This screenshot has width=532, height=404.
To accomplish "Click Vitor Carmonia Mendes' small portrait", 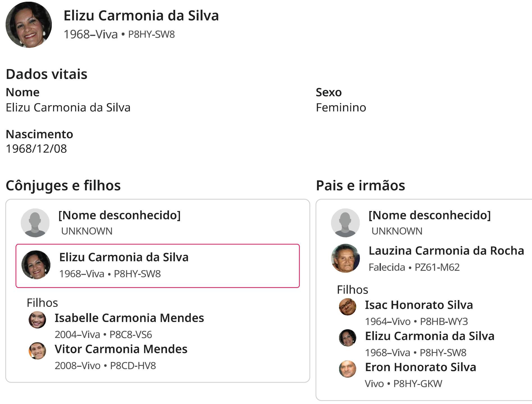I will [37, 351].
